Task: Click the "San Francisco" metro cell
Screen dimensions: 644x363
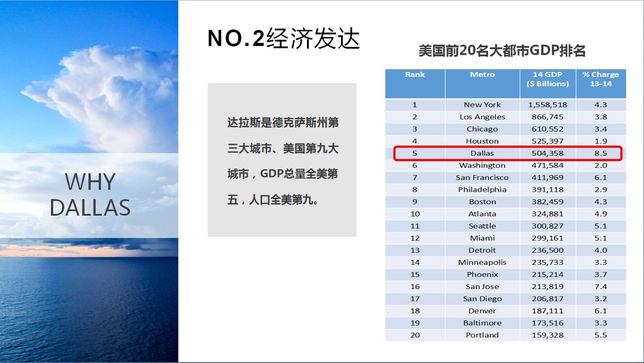Action: click(x=482, y=178)
